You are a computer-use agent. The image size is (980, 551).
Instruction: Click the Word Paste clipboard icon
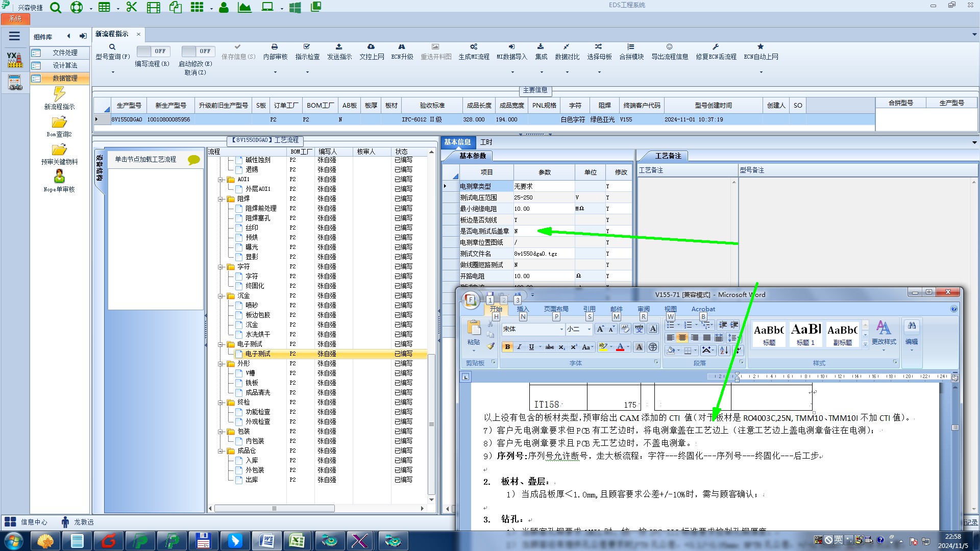tap(474, 328)
